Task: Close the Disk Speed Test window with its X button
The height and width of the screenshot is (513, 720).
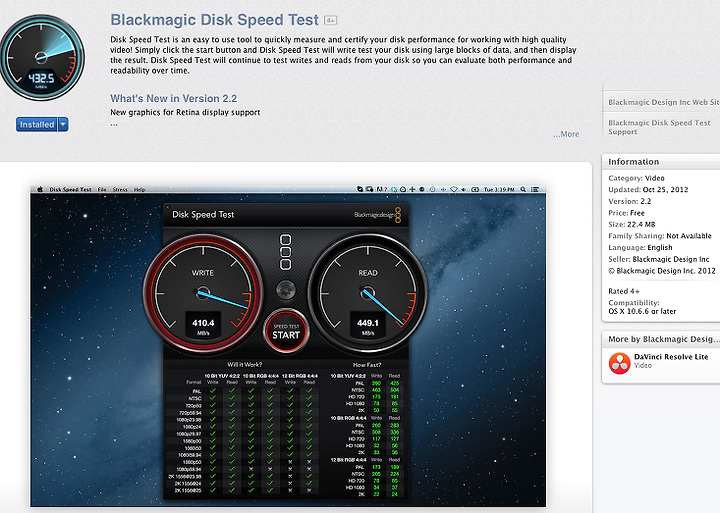Action: click(x=168, y=208)
